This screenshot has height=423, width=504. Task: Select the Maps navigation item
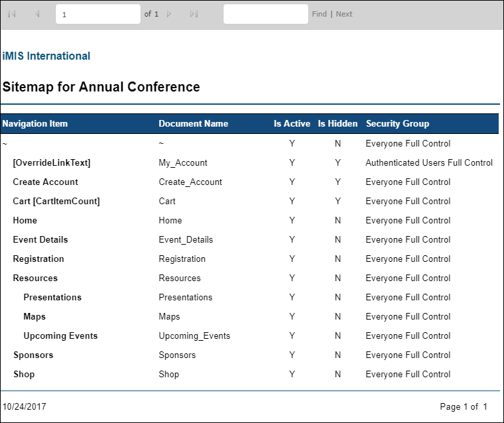[x=34, y=317]
